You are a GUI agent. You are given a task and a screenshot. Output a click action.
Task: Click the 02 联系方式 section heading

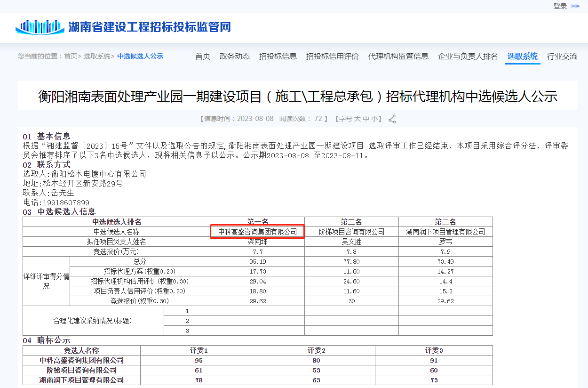[47, 165]
